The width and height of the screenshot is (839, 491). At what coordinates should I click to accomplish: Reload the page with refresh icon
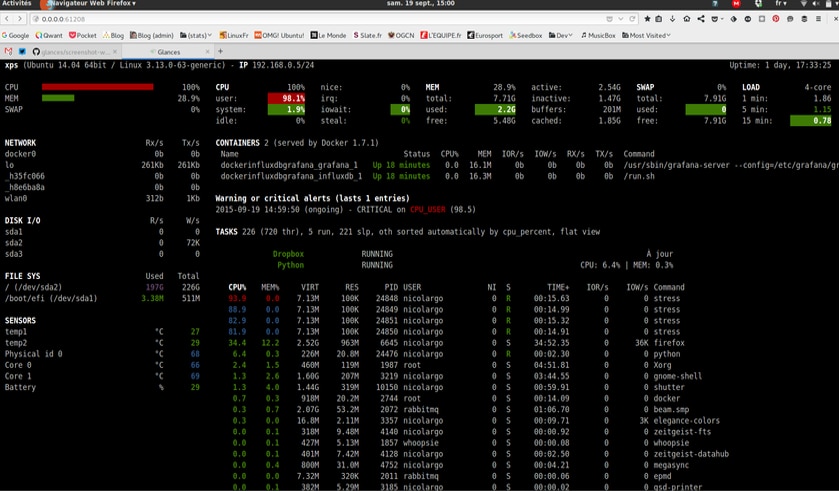[632, 19]
